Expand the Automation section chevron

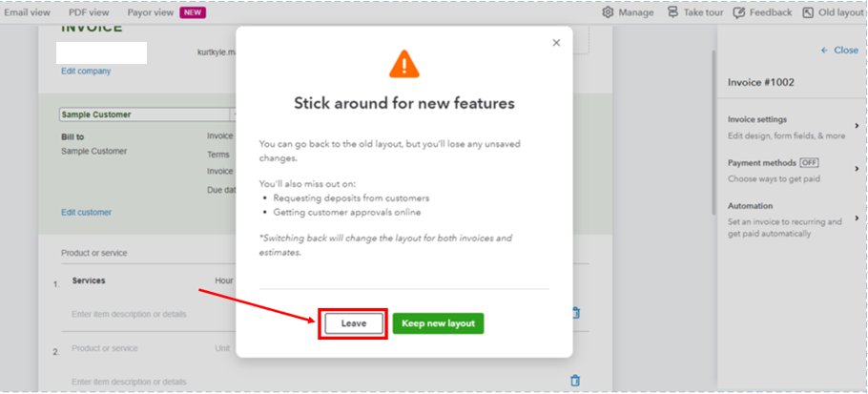(857, 218)
